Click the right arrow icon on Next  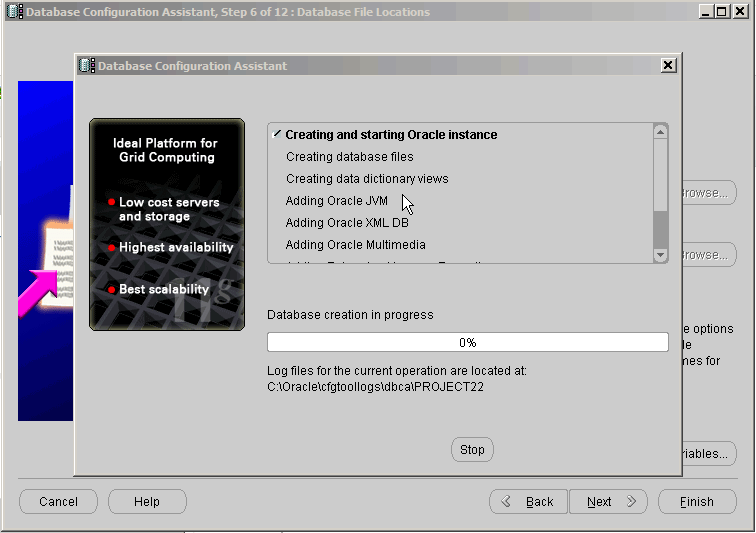pos(631,502)
